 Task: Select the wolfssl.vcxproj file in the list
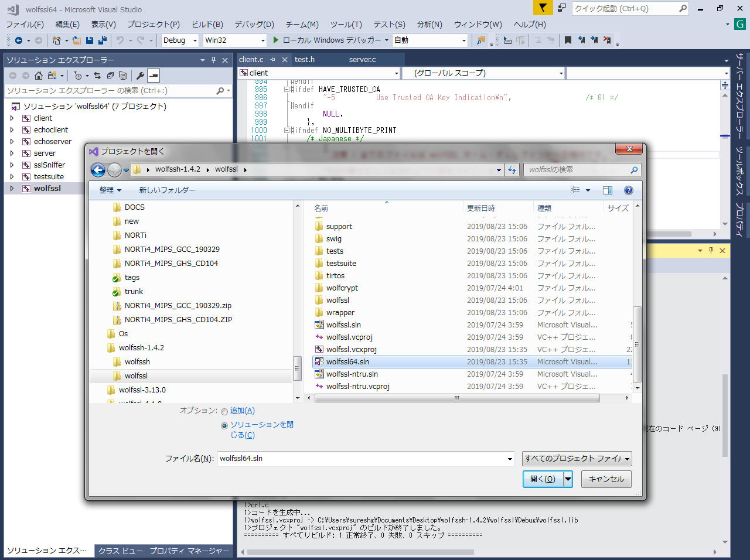[x=352, y=350]
